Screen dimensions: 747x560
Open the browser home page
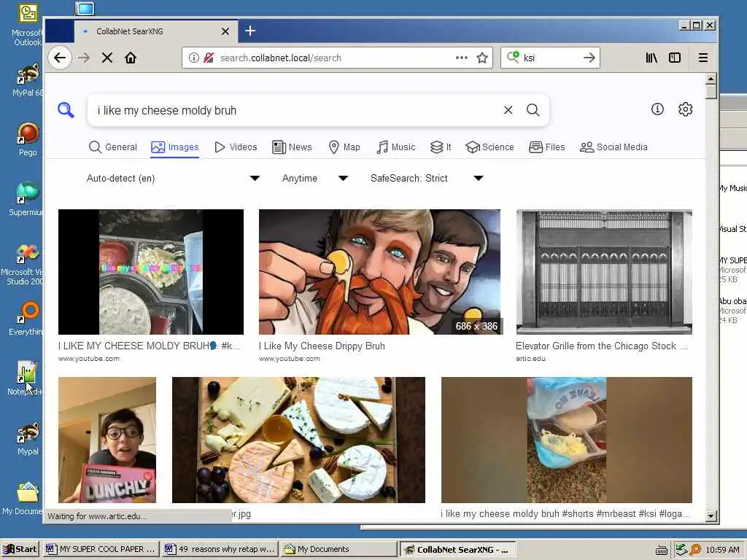[x=131, y=58]
